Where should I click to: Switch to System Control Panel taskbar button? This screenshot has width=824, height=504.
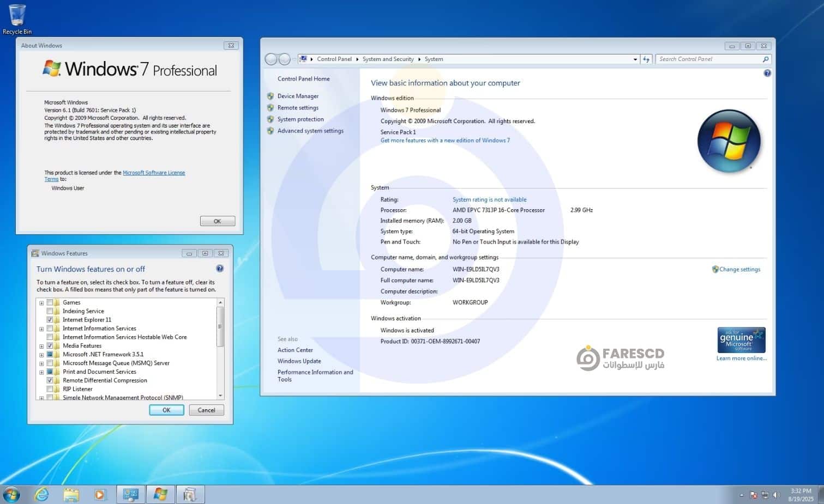131,495
